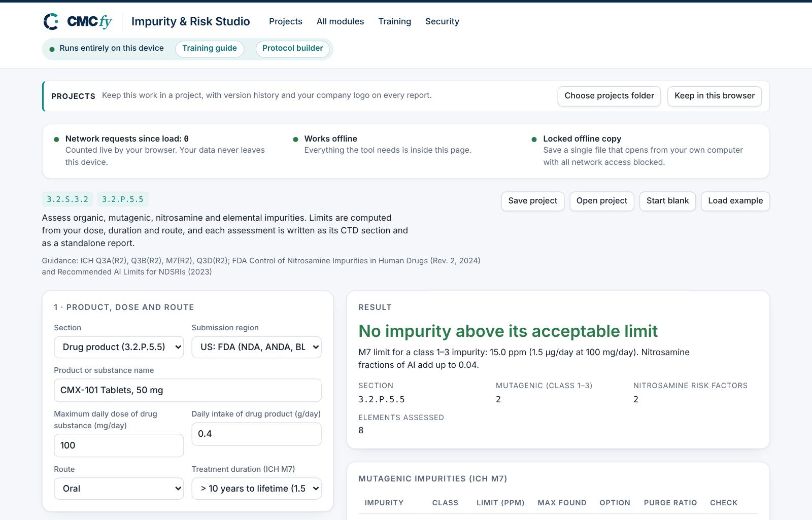Viewport: 812px width, 520px height.
Task: Open the Submission region dropdown
Action: click(x=256, y=347)
